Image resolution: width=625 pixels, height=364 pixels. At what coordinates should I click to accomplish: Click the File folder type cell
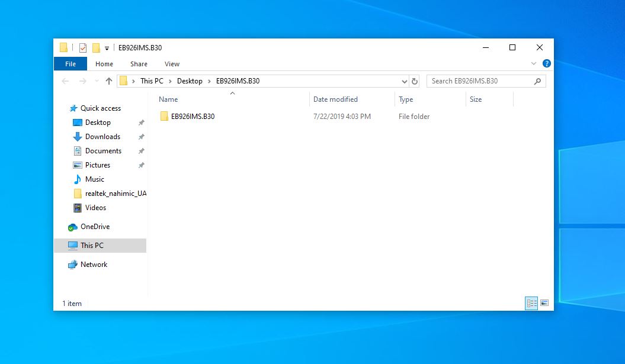coord(414,116)
